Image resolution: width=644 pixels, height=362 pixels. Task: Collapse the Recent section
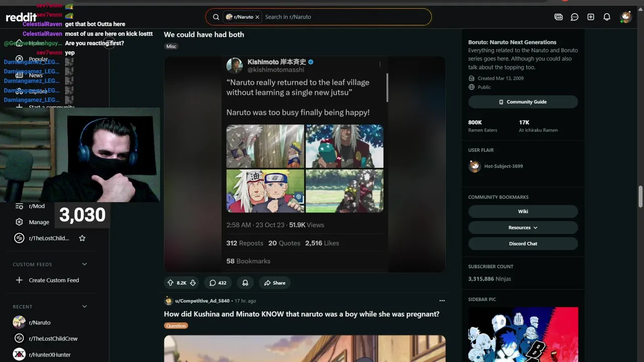pyautogui.click(x=84, y=306)
